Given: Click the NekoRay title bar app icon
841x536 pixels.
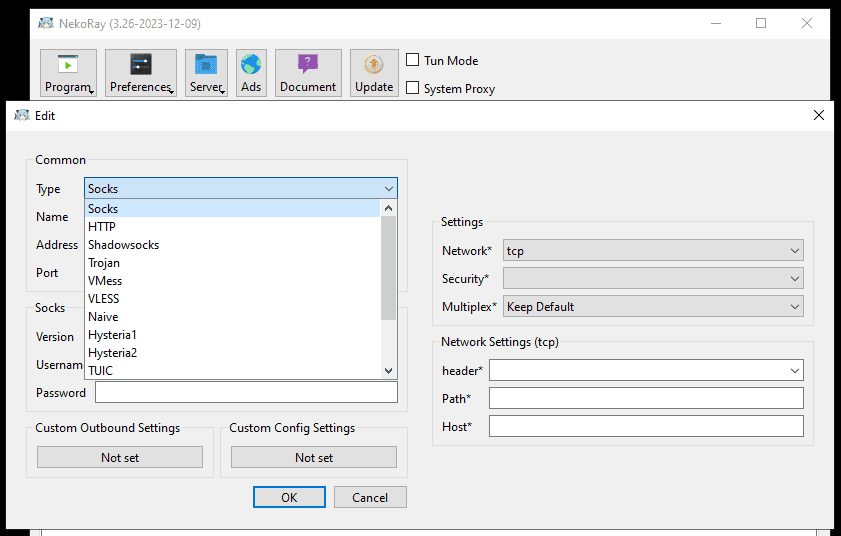Looking at the screenshot, I should point(46,23).
